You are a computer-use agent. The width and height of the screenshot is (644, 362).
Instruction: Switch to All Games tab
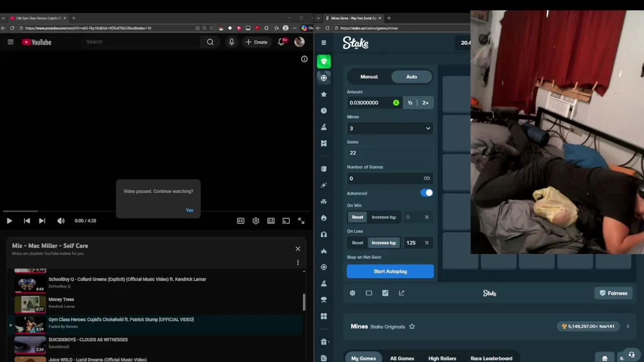(x=402, y=358)
